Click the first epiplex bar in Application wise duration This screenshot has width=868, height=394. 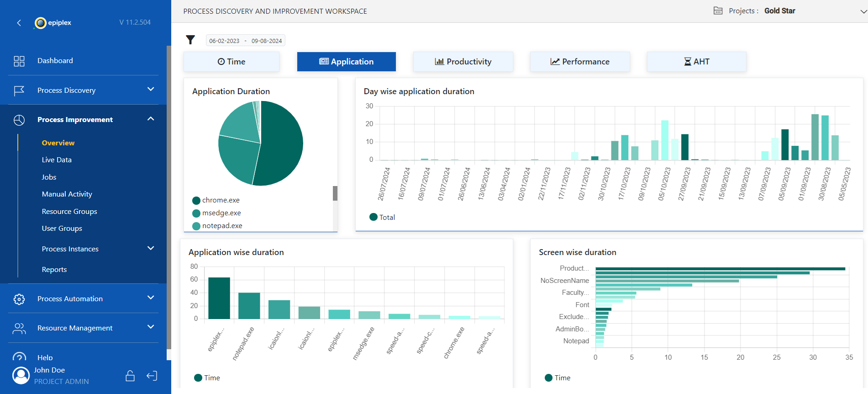tap(219, 298)
